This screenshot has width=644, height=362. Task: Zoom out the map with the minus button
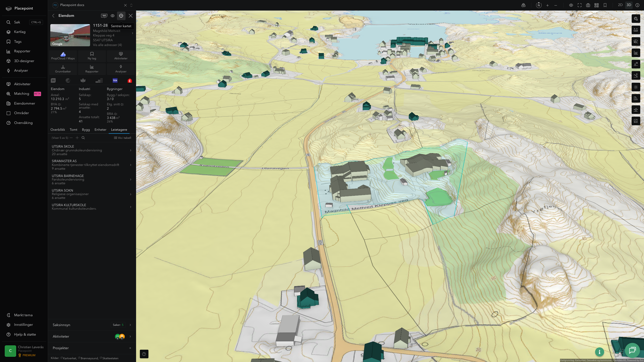point(556,5)
